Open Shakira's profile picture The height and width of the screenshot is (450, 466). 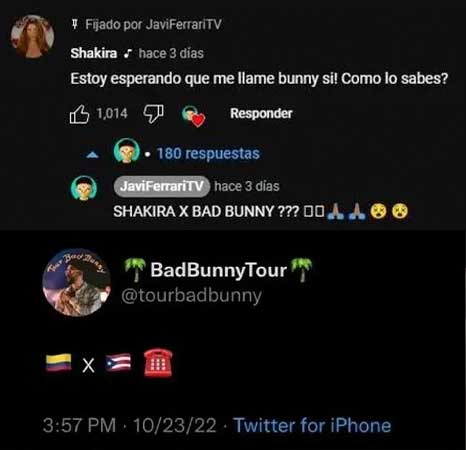[x=32, y=36]
